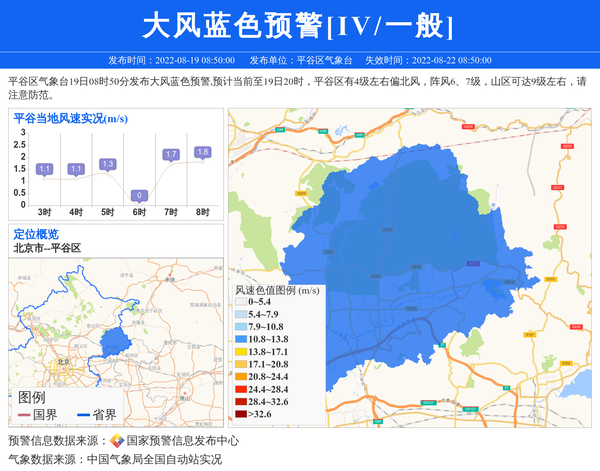Click the 平谷当地风速实况 chart heading

point(70,118)
